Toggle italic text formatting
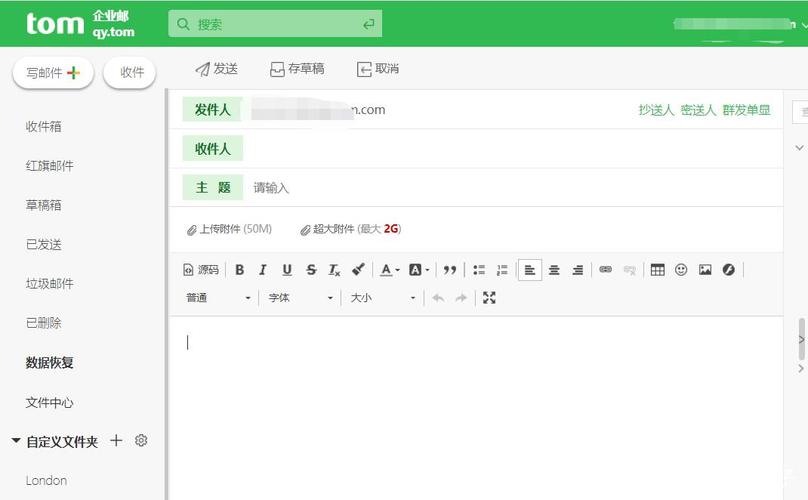This screenshot has width=808, height=500. click(263, 270)
